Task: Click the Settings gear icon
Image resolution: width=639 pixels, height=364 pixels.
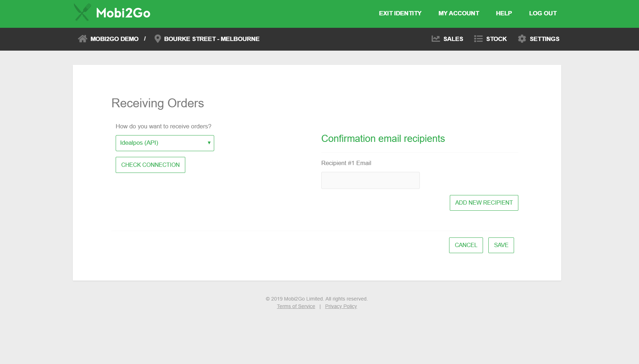Action: (522, 39)
